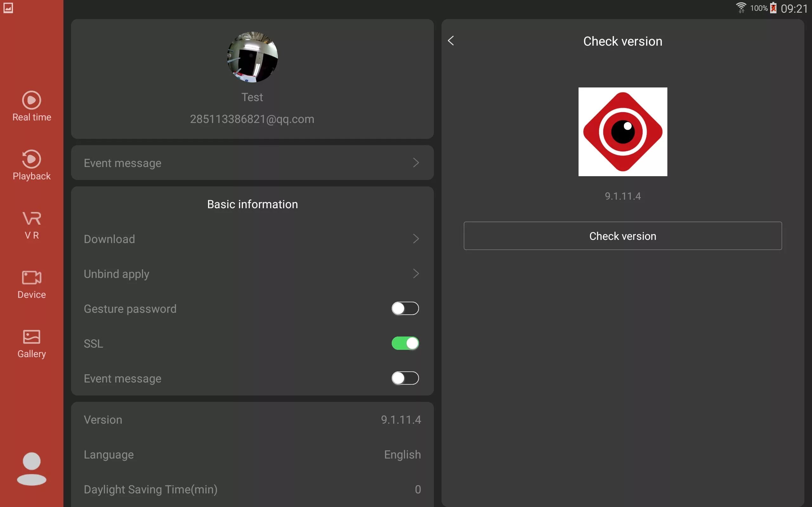This screenshot has height=507, width=812.
Task: Tap the round profile avatar photo
Action: (252, 57)
